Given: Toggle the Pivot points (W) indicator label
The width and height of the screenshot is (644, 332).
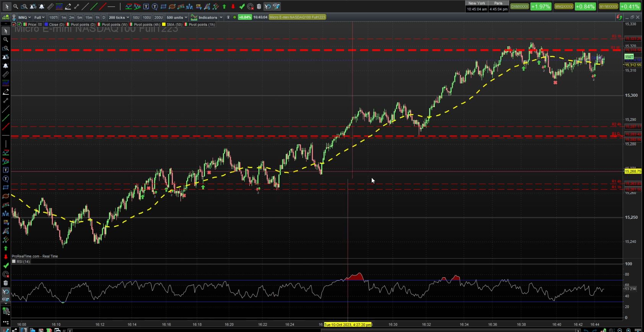Looking at the screenshot, I should (114, 24).
